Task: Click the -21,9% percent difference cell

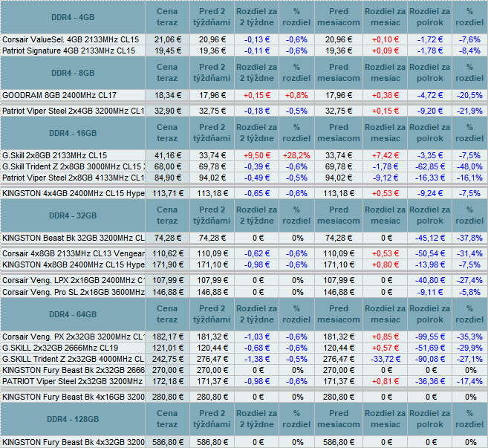Action: point(469,111)
